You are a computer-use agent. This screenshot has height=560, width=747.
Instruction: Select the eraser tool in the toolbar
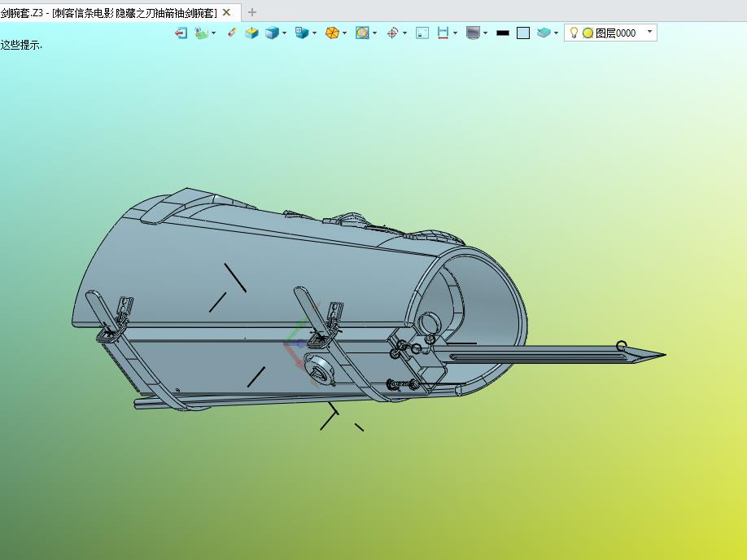pos(232,33)
